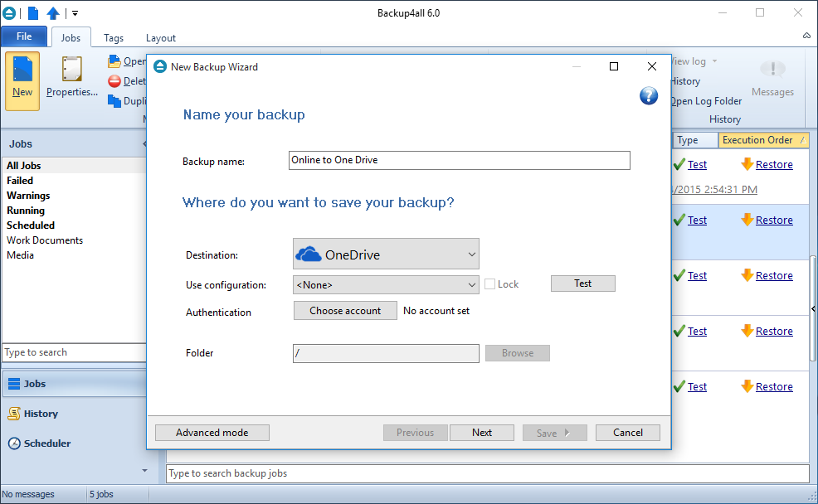This screenshot has width=818, height=504.
Task: Click the Duplicate job icon in ribbon
Action: point(114,100)
